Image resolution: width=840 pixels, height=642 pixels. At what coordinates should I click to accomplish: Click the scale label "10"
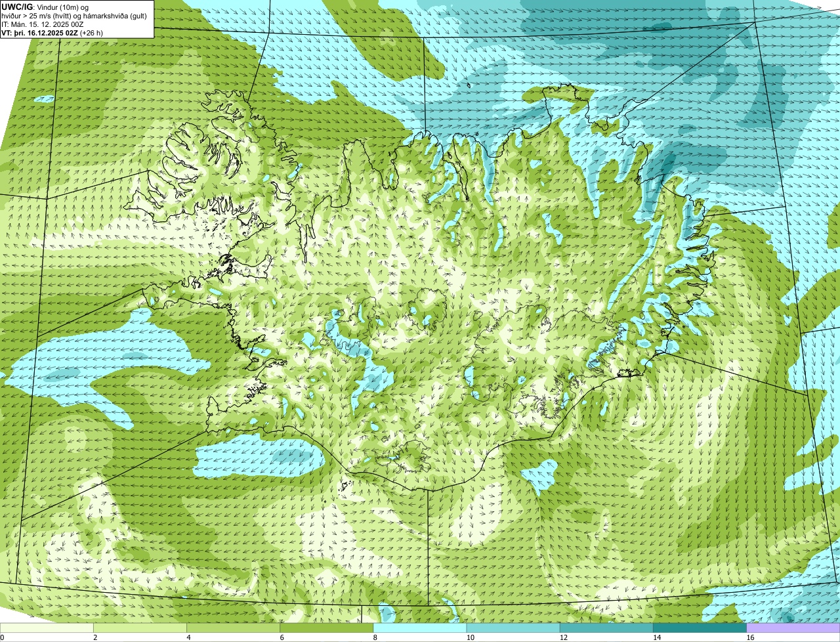pos(470,637)
